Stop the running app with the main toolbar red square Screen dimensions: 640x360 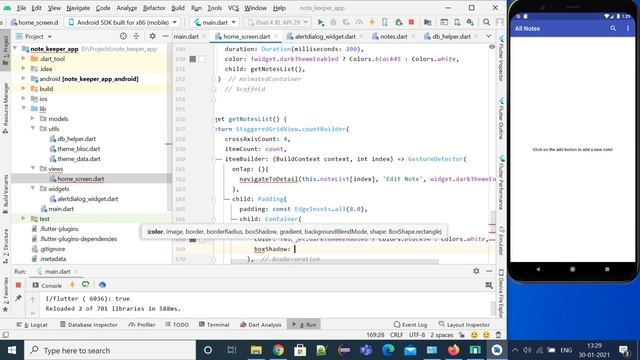(411, 22)
